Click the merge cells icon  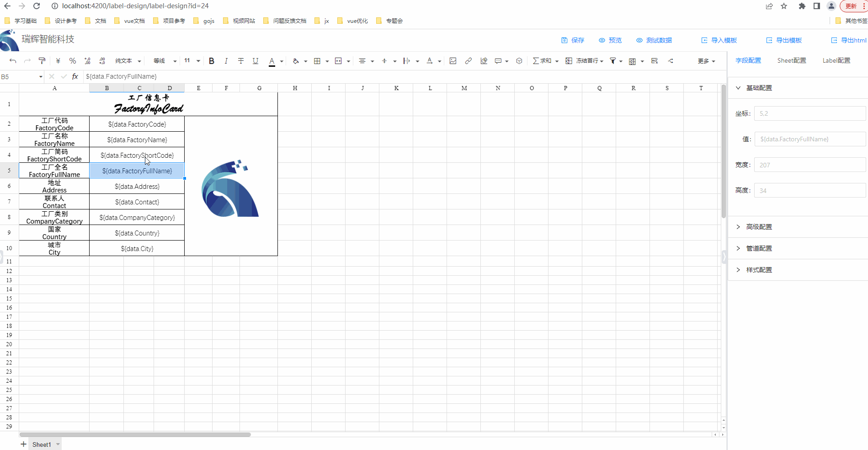click(x=338, y=61)
